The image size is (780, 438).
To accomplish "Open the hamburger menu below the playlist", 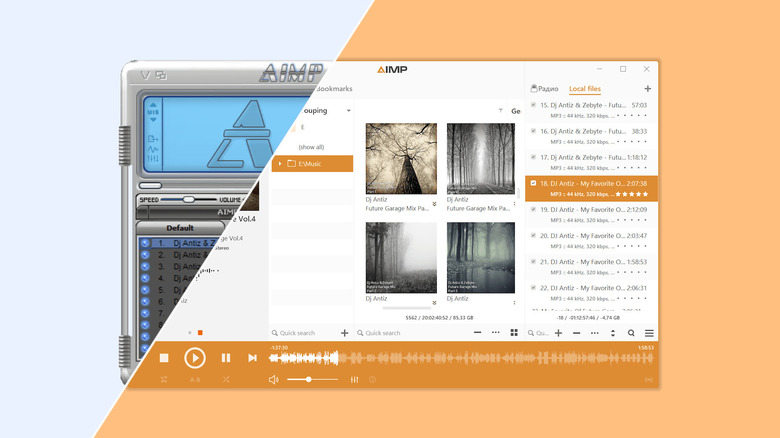I will (649, 333).
